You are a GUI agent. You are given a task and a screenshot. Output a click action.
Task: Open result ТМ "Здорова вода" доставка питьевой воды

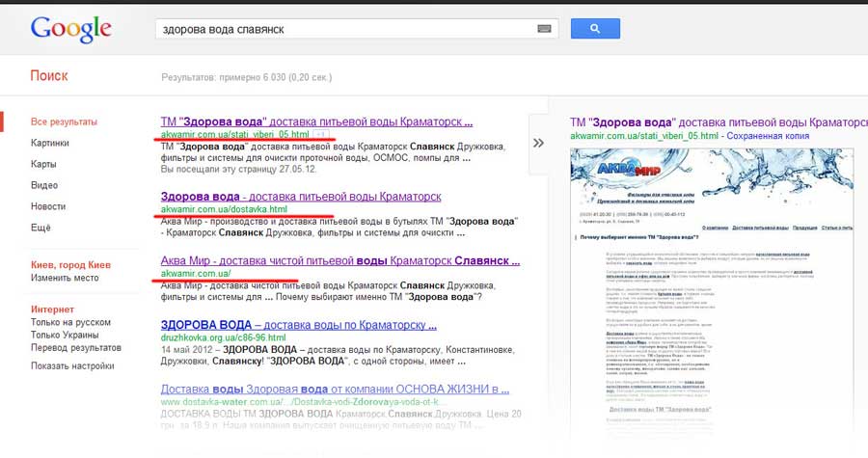316,121
